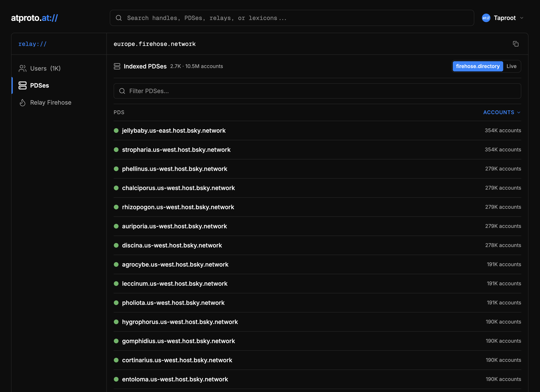The height and width of the screenshot is (392, 540).
Task: Open the Taproot account dropdown chevron
Action: tap(522, 18)
